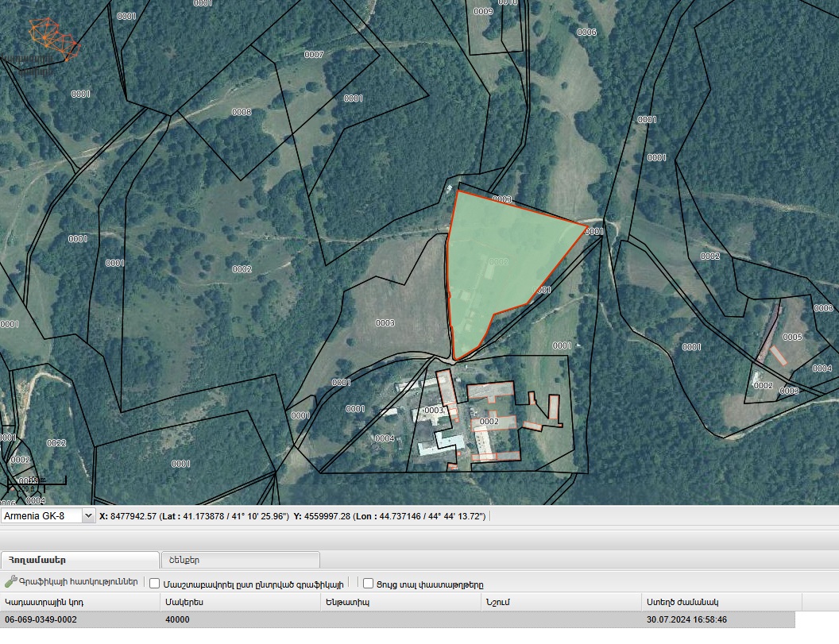Sort by the Մակերես column header
The width and height of the screenshot is (839, 644).
point(240,602)
